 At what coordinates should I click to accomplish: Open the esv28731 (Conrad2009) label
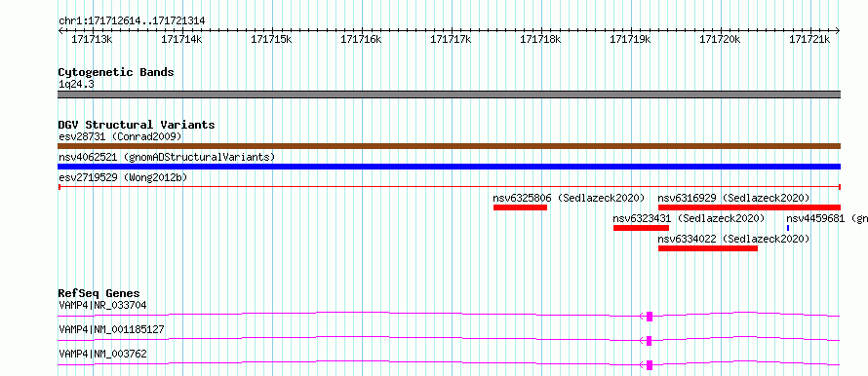point(120,136)
